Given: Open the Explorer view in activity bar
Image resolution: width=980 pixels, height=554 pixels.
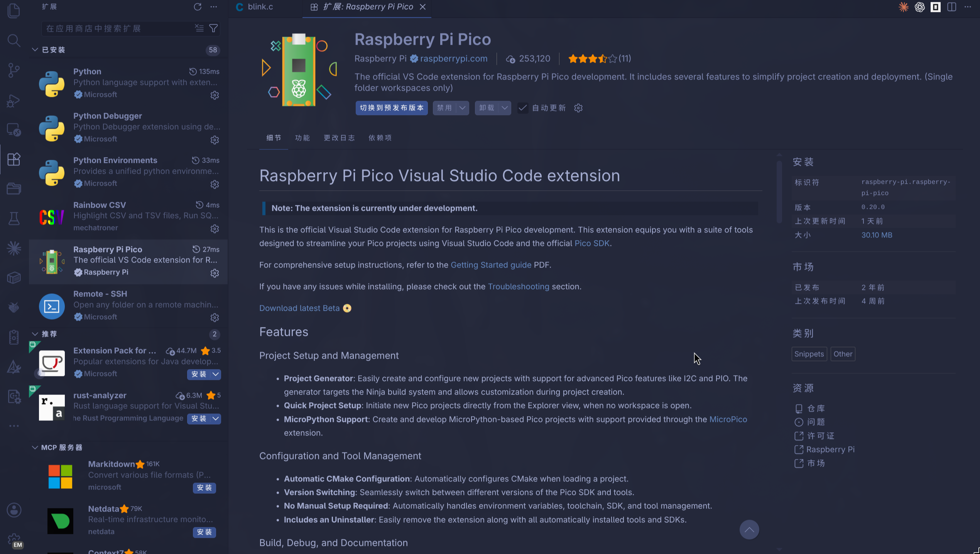Looking at the screenshot, I should (x=14, y=11).
